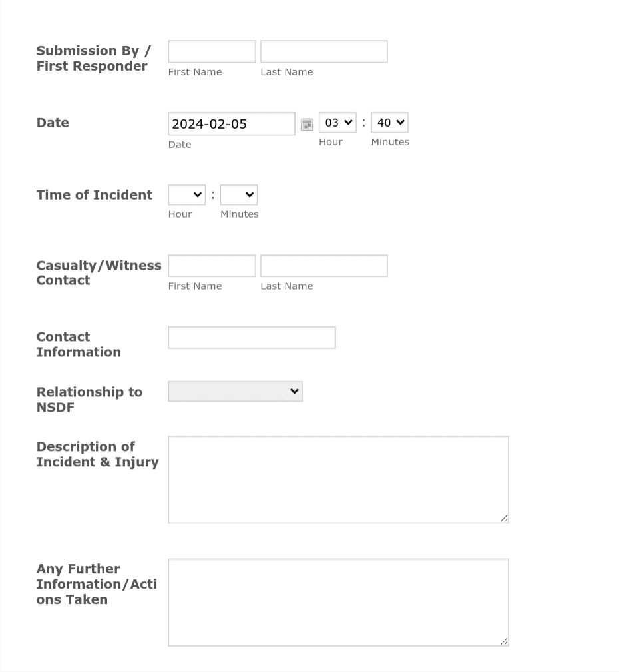Viewport: 619px width, 672px height.
Task: Click the Casualty/Witness First Name field
Action: [x=211, y=265]
